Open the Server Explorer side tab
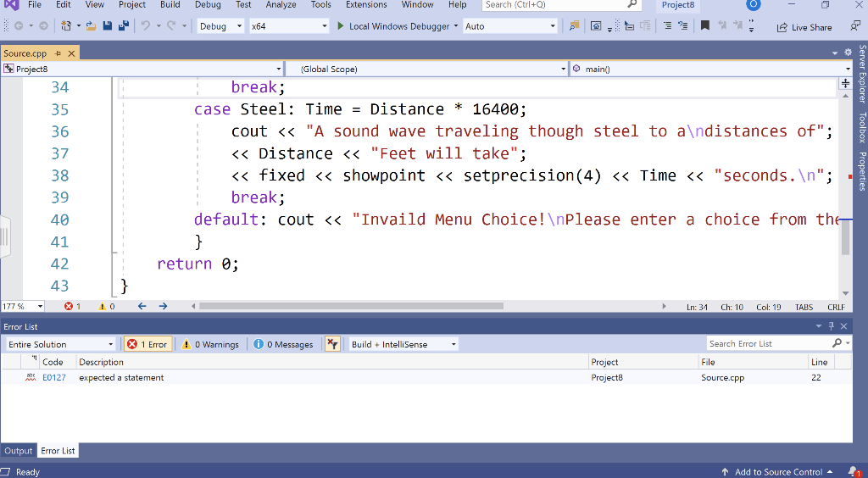This screenshot has width=868, height=478. tap(862, 74)
